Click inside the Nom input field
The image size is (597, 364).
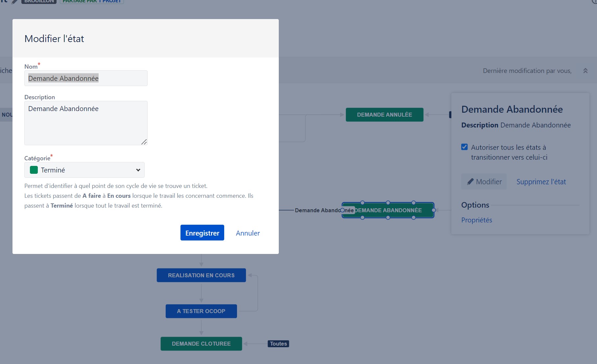85,78
